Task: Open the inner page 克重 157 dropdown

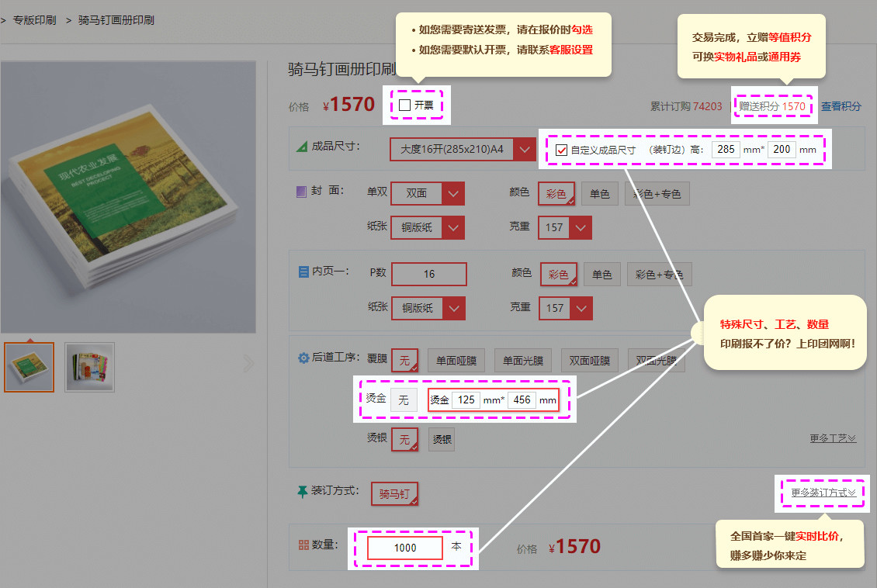Action: (x=565, y=308)
